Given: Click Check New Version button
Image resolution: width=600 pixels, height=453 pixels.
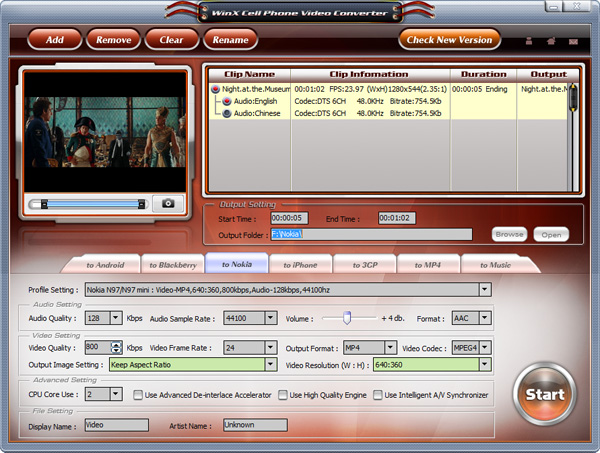Looking at the screenshot, I should click(x=450, y=40).
